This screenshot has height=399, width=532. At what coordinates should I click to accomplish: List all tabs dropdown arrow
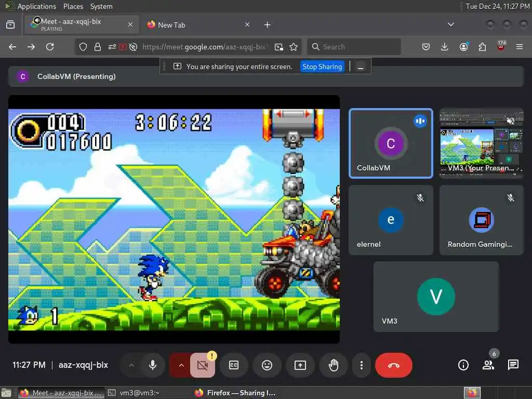pos(451,24)
